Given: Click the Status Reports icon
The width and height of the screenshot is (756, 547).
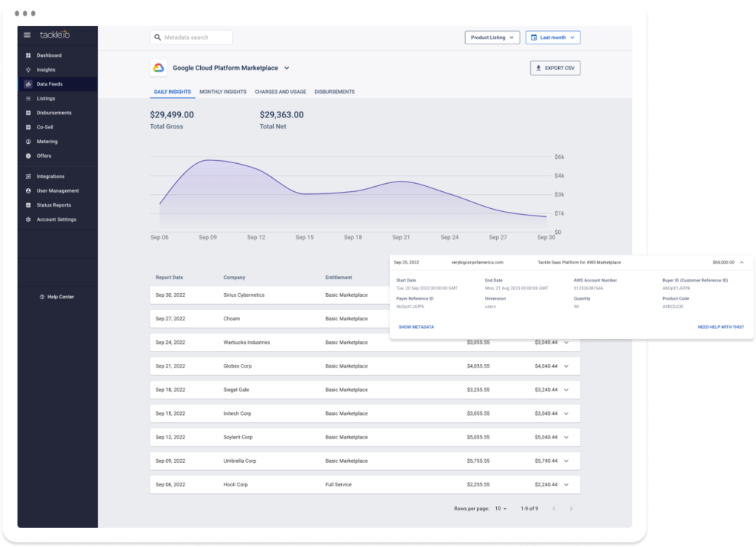Looking at the screenshot, I should (x=28, y=205).
